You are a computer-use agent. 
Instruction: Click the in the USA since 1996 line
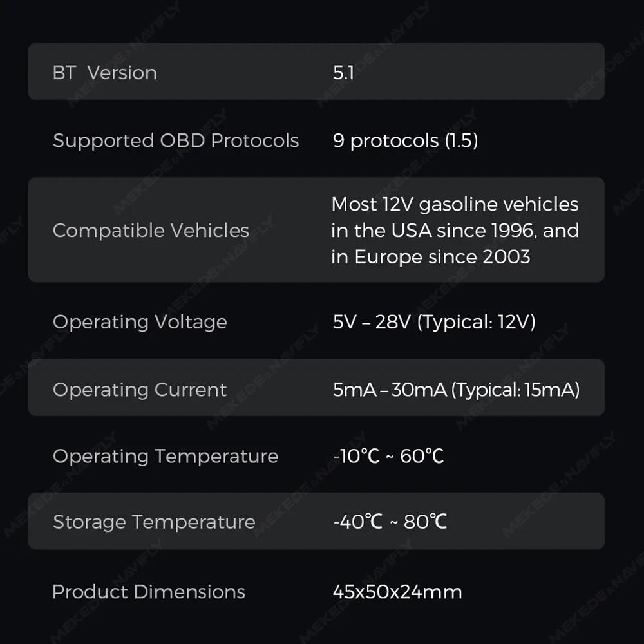click(455, 231)
